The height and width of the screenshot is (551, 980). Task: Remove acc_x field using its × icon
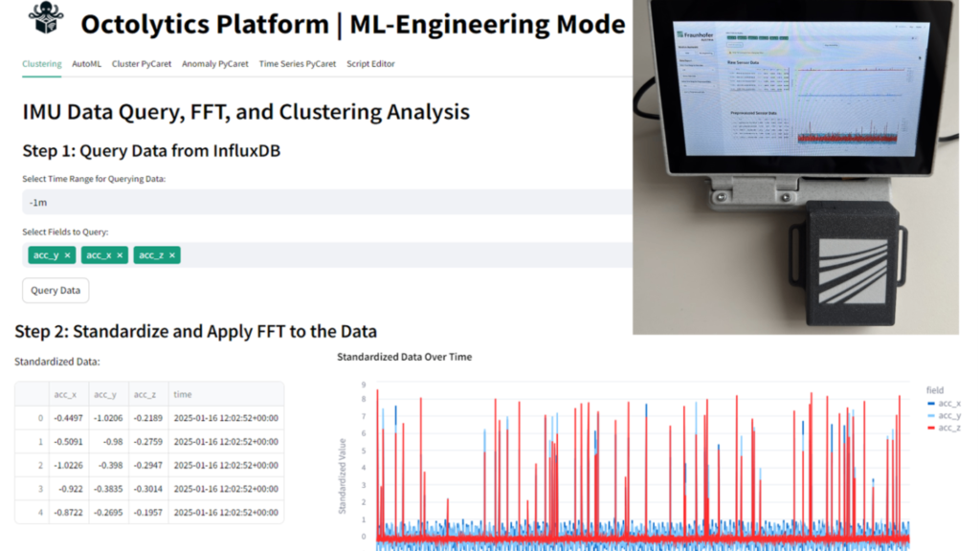tap(120, 255)
